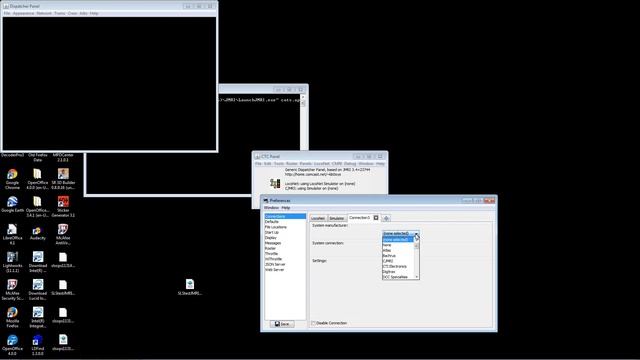
Task: Choose Bachrus from the manufacturer list
Action: [x=398, y=256]
